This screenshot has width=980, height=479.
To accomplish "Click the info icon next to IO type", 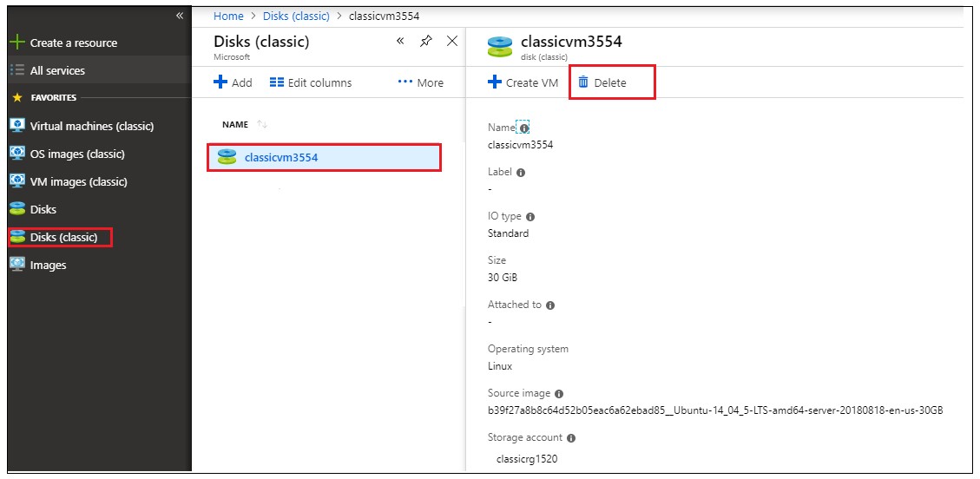I will tap(530, 217).
